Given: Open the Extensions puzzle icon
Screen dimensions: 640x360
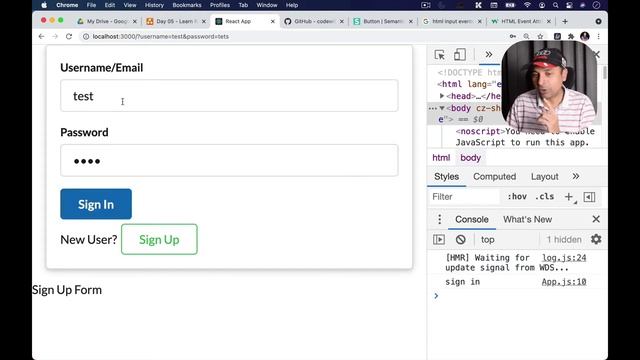Looking at the screenshot, I should pos(571,36).
